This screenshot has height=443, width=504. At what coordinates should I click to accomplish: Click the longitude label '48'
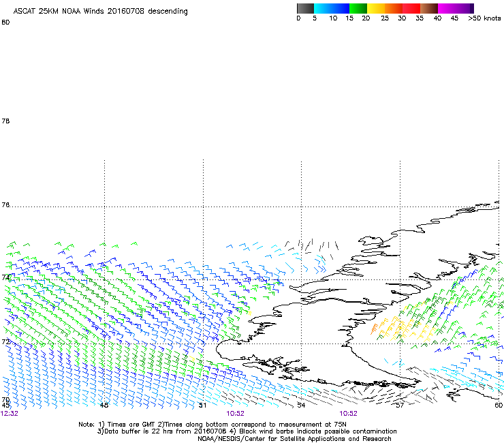coord(104,405)
